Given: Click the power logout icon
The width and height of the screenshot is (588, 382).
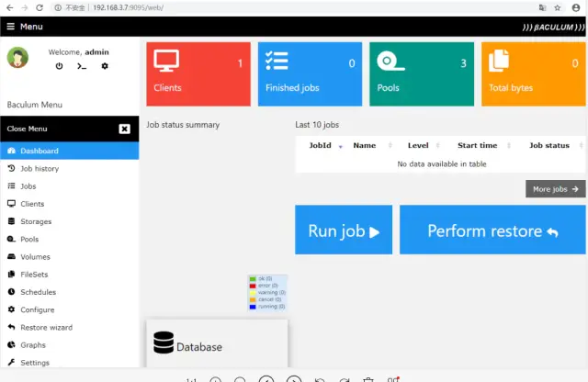Looking at the screenshot, I should coord(59,66).
